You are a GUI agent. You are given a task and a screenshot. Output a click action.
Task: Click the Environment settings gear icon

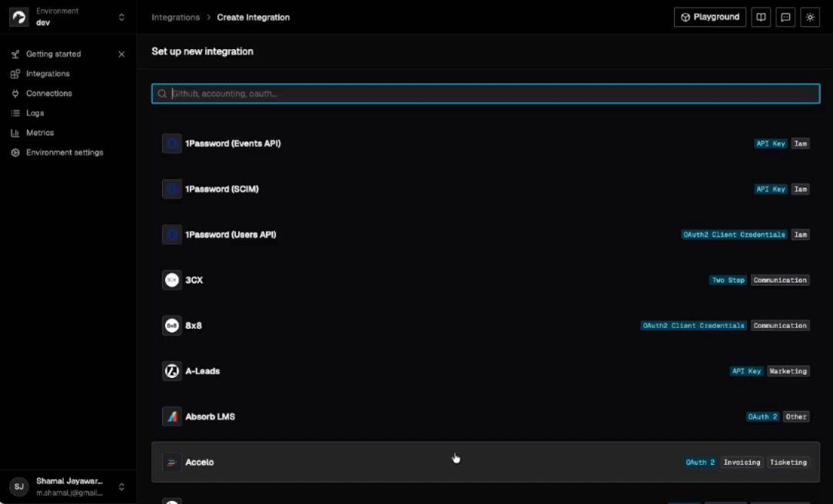coord(15,152)
